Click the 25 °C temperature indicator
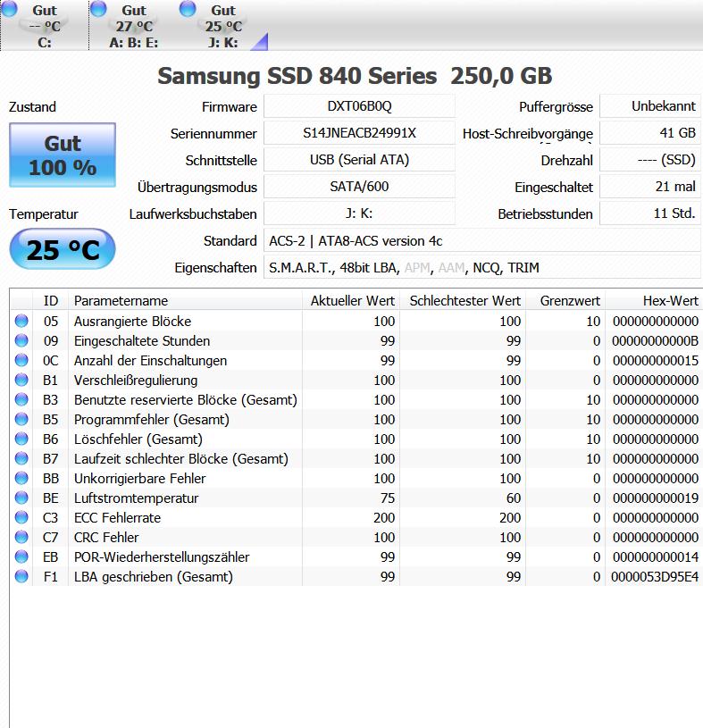This screenshot has height=728, width=703. point(63,249)
